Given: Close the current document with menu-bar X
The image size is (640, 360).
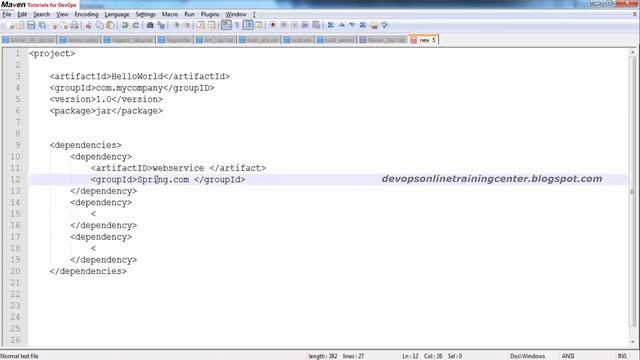Looking at the screenshot, I should (635, 14).
